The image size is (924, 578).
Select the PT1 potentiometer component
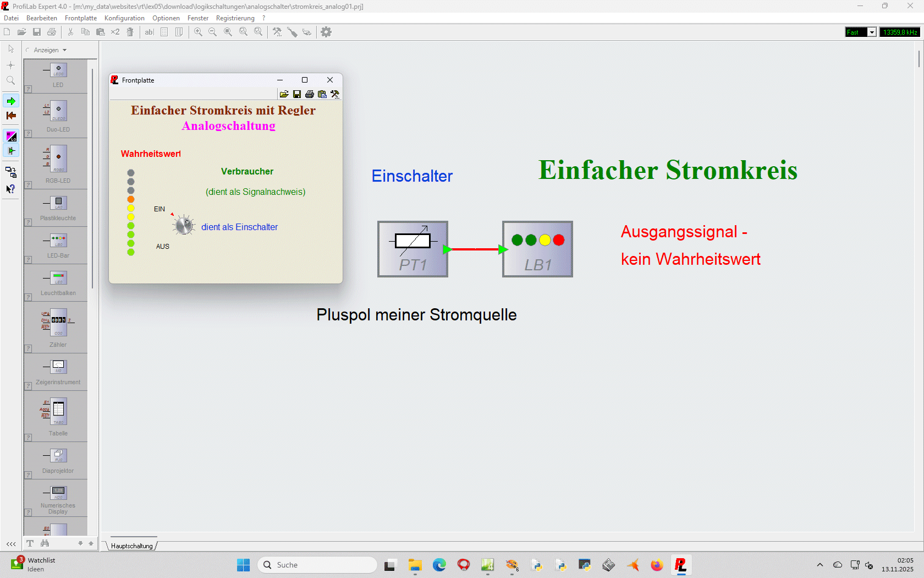coord(413,249)
